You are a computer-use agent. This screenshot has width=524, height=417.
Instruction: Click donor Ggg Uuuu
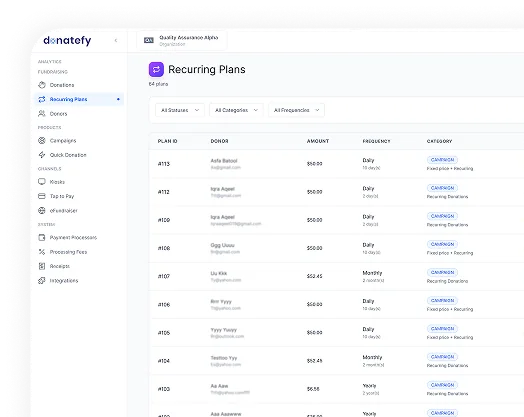223,245
